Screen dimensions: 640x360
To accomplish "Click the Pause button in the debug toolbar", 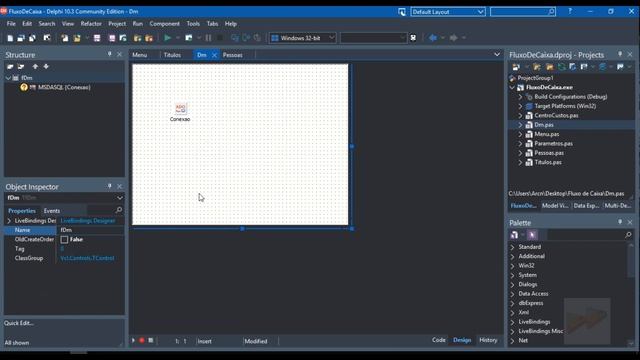I will [x=209, y=38].
